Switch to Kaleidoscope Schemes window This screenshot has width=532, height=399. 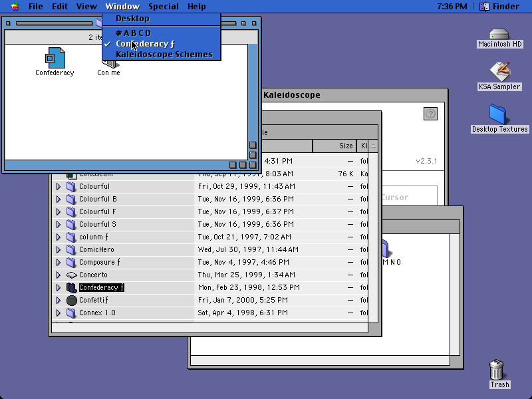point(162,55)
